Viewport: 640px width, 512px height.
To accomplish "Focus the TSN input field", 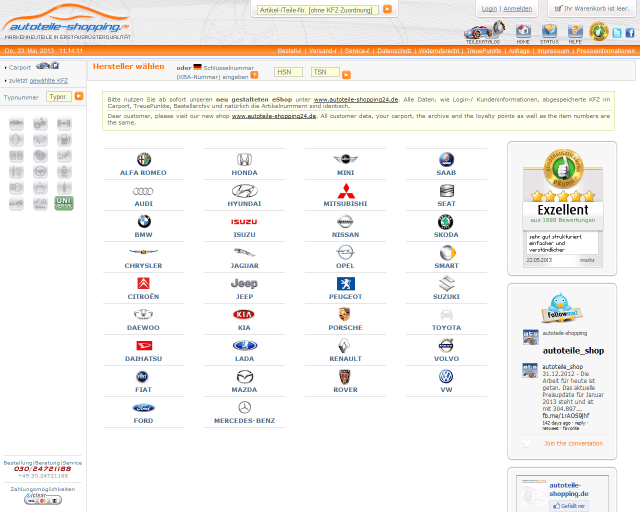I will tap(325, 72).
